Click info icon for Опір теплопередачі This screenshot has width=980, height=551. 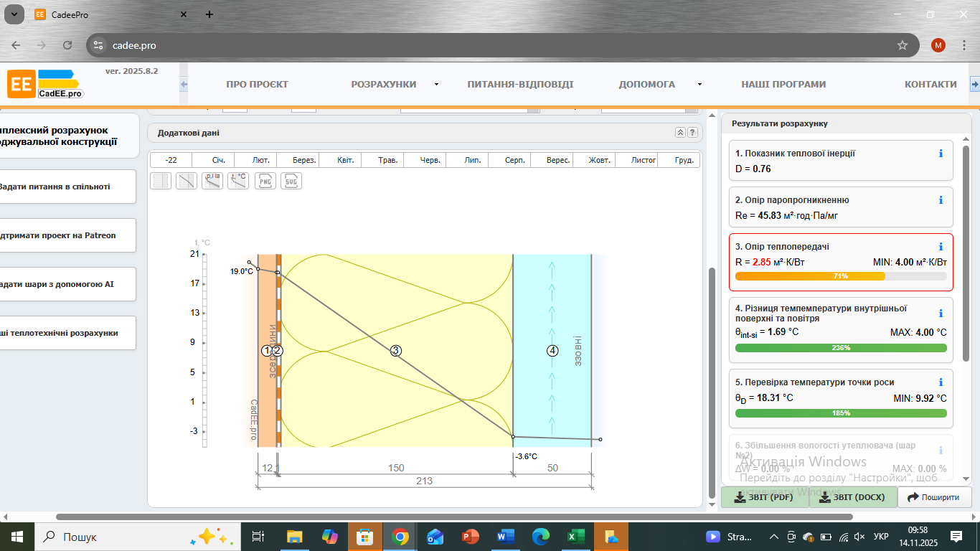tap(941, 247)
